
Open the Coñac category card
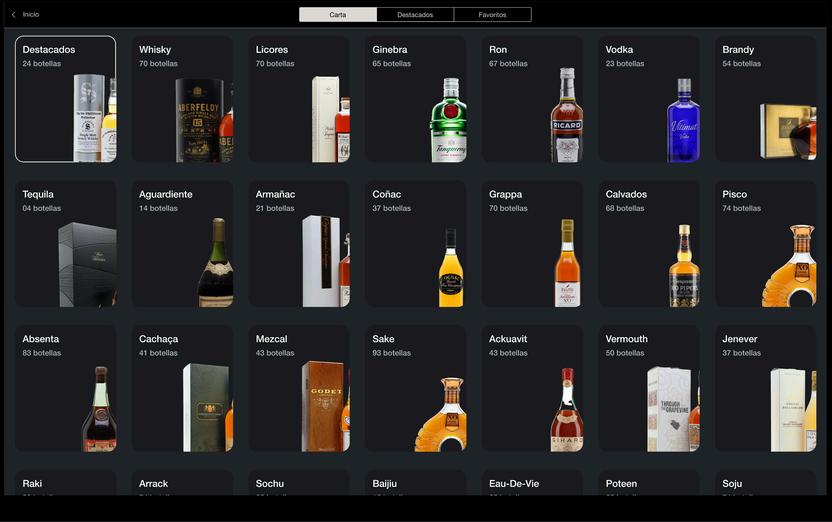tap(415, 243)
